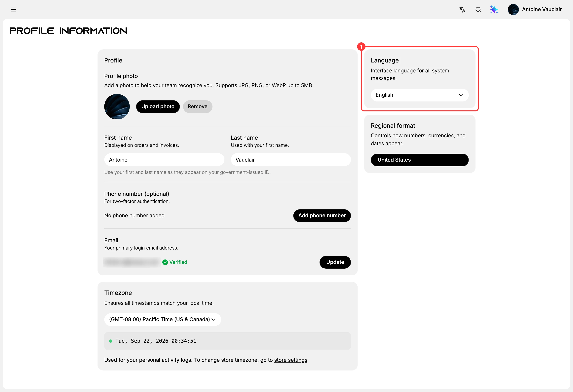Open the hamburger navigation menu
The width and height of the screenshot is (573, 392).
pyautogui.click(x=14, y=10)
